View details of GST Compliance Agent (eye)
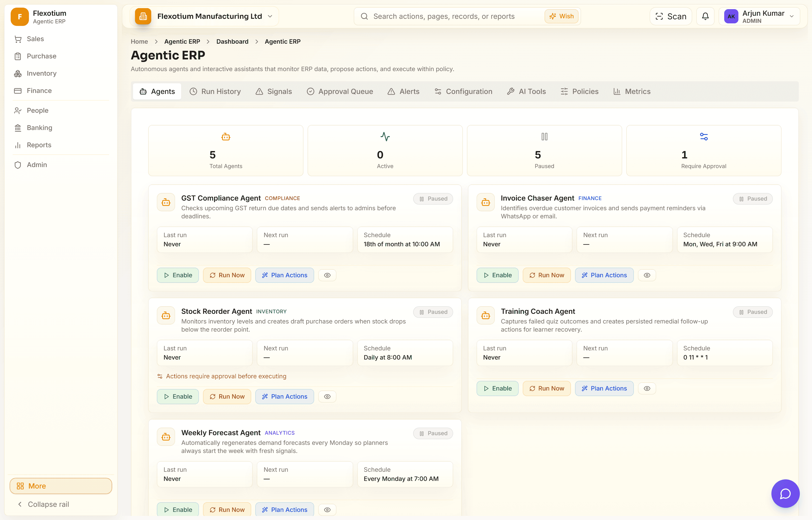 point(327,275)
